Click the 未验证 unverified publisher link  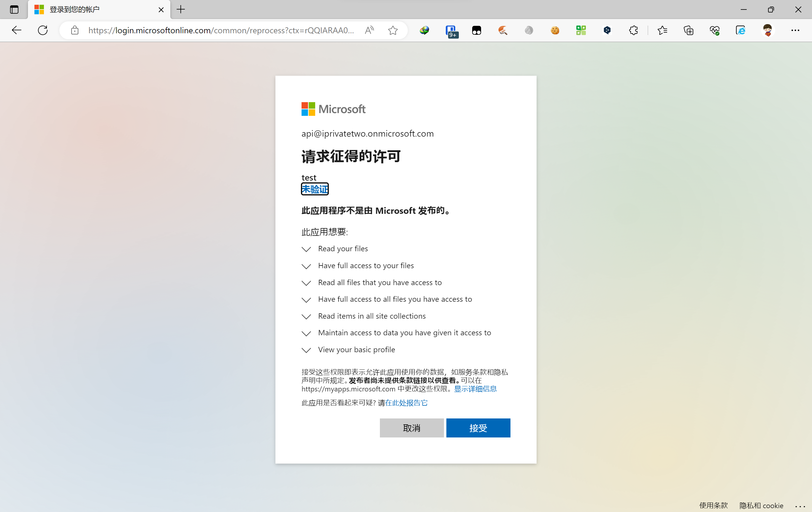(x=315, y=189)
